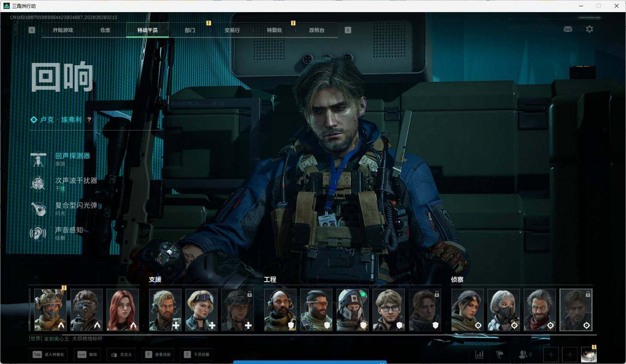The image size is (626, 364).
Task: Switch to the 仓库 tab
Action: (105, 30)
